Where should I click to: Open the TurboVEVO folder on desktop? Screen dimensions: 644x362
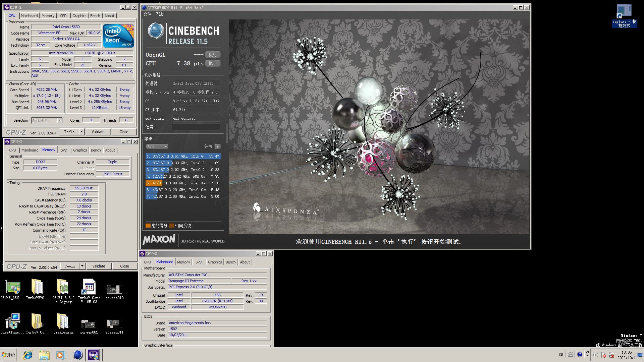click(37, 289)
